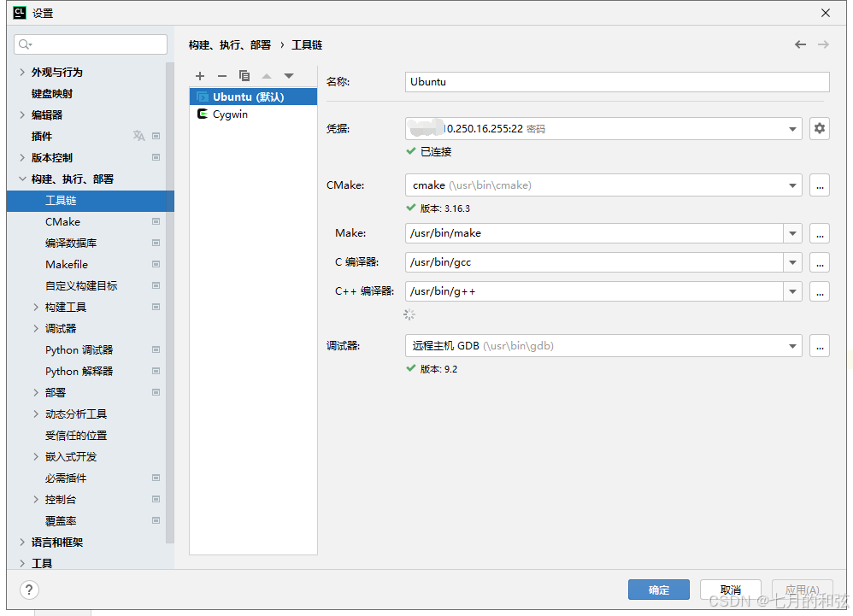Collapse the 构建、执行、部署 section

coord(22,179)
